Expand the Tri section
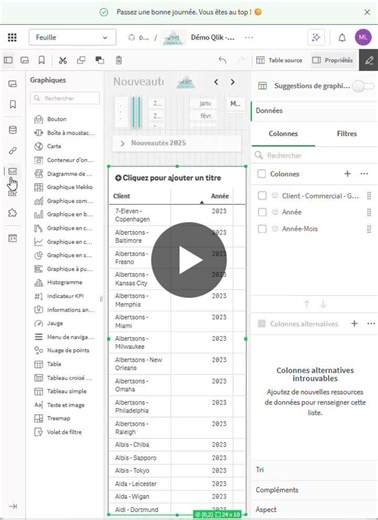 coord(314,470)
